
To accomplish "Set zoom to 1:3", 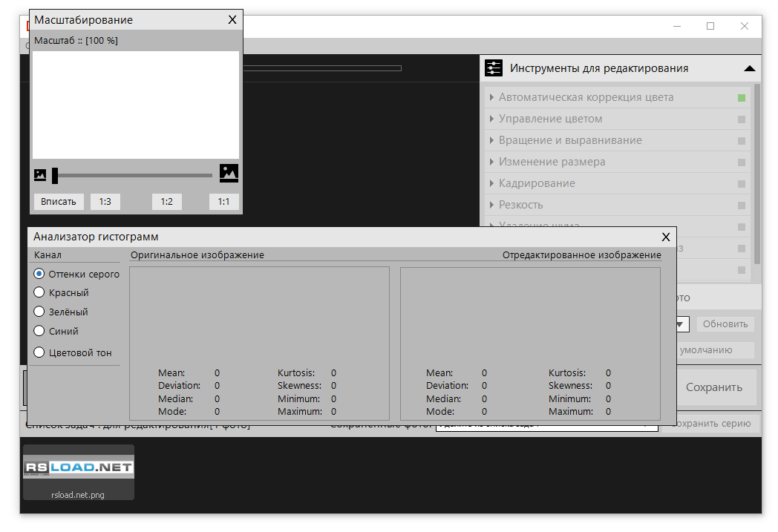I will [x=105, y=202].
